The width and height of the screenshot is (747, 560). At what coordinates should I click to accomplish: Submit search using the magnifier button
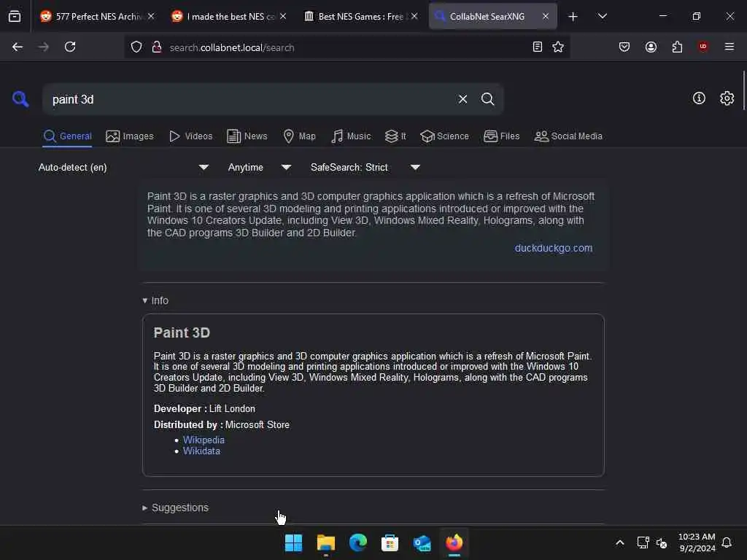tap(487, 99)
